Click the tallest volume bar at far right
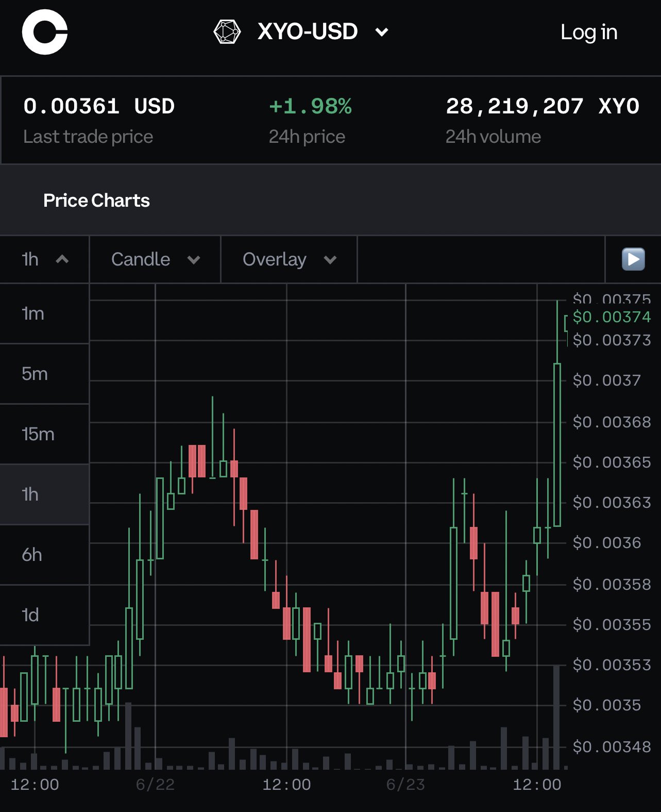 [x=556, y=717]
